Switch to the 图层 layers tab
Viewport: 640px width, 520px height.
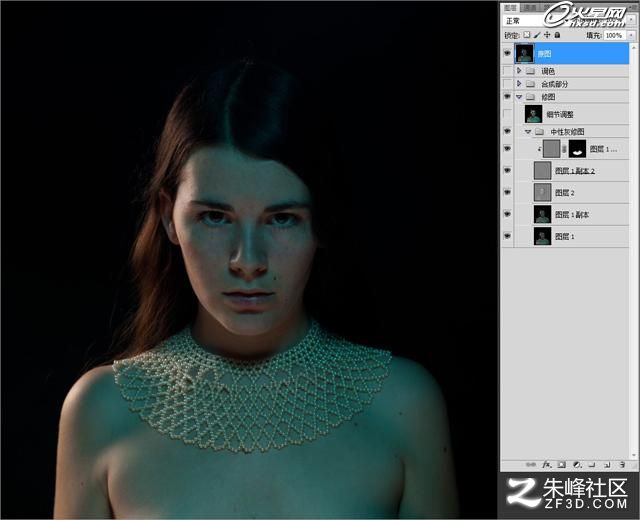(x=510, y=8)
